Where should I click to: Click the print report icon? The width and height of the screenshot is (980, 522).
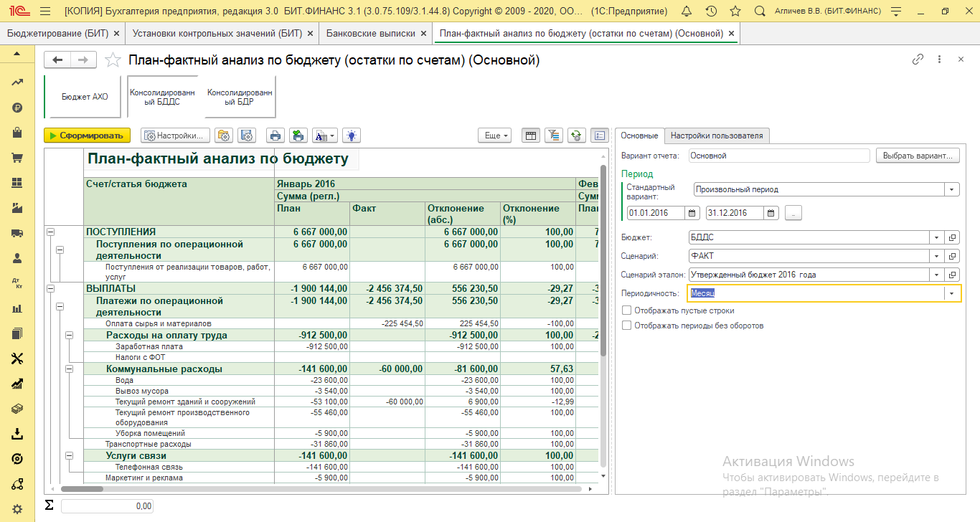[274, 136]
